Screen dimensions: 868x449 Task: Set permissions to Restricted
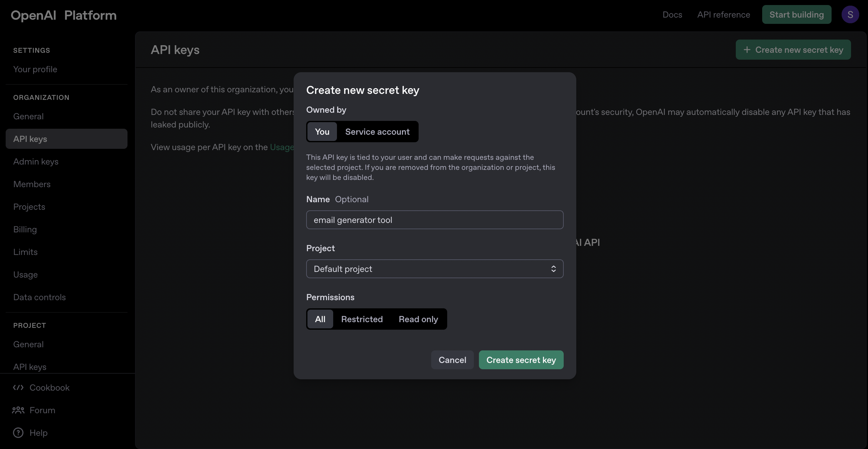tap(361, 319)
